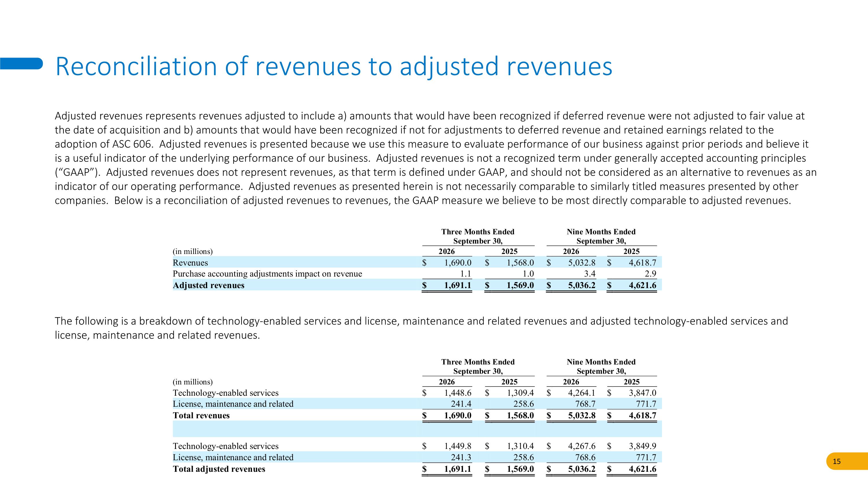Click the adjusted 1,310.4 technology-enabled services value

(x=521, y=446)
